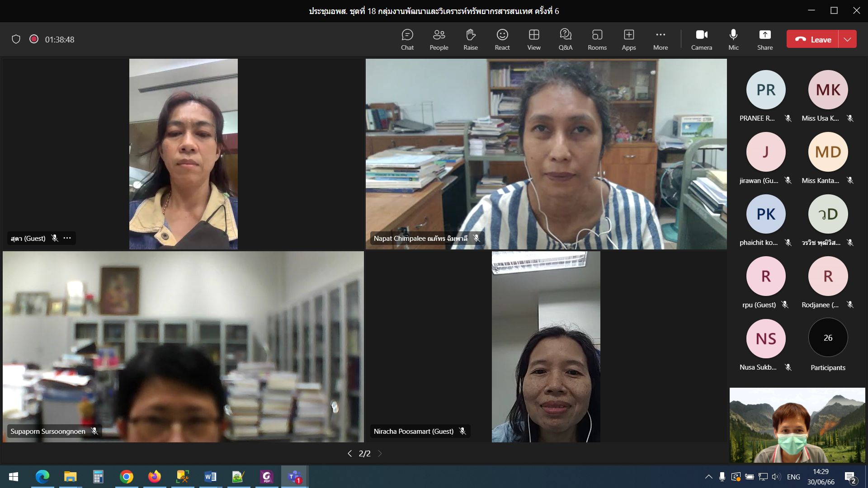Viewport: 868px width, 488px height.
Task: Open more options for สุดา (Guest)
Action: [67, 238]
